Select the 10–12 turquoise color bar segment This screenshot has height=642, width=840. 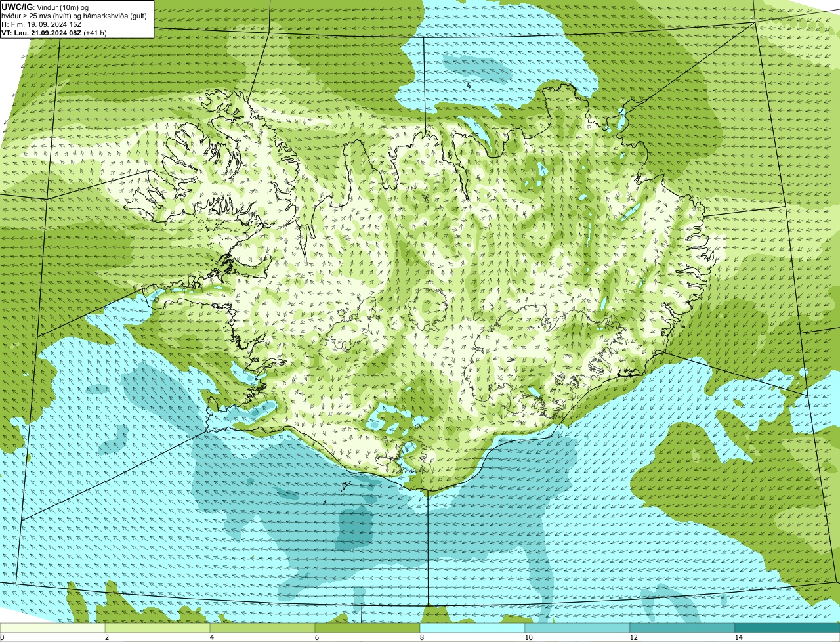click(x=577, y=628)
